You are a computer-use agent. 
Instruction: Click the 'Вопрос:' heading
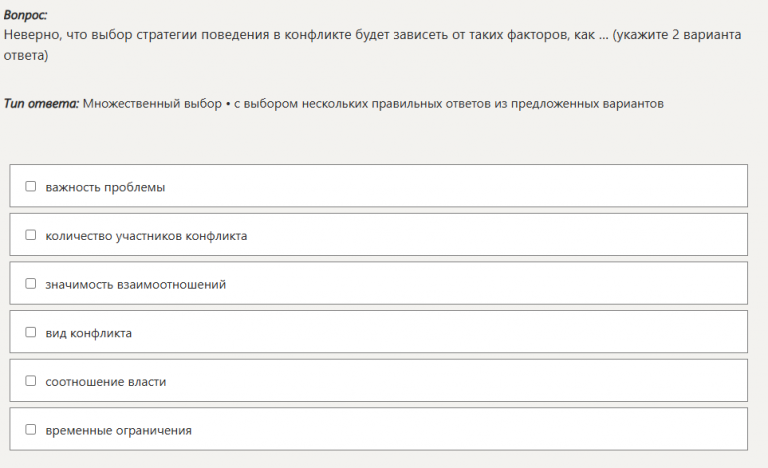coord(25,15)
